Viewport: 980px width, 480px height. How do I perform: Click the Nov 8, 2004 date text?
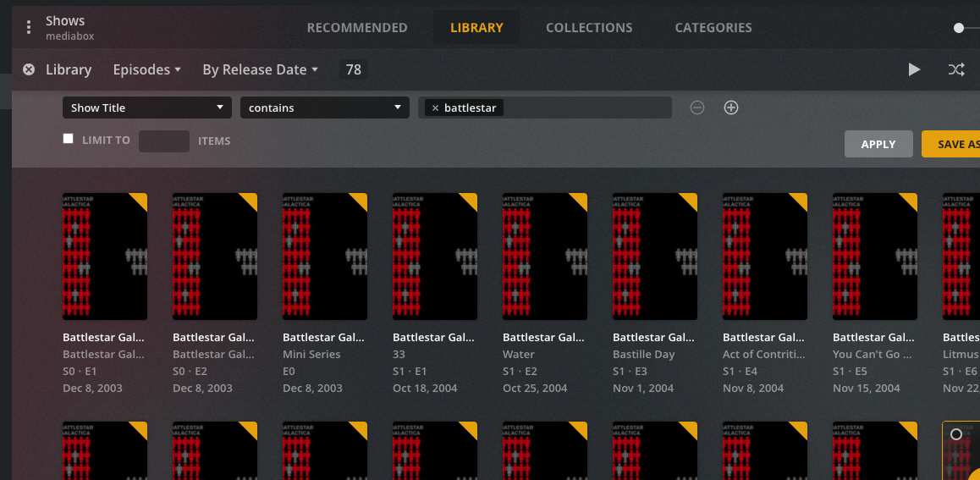coord(753,388)
